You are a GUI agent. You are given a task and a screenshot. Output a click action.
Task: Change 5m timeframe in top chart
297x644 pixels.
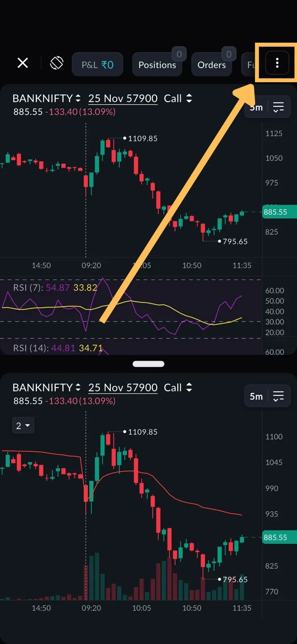256,107
